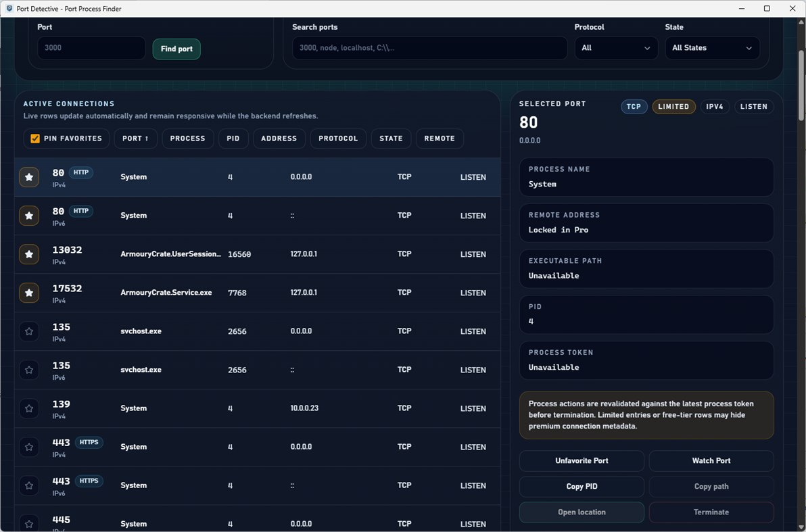Click Watch Port button
Viewport: 806px width, 532px height.
[711, 460]
